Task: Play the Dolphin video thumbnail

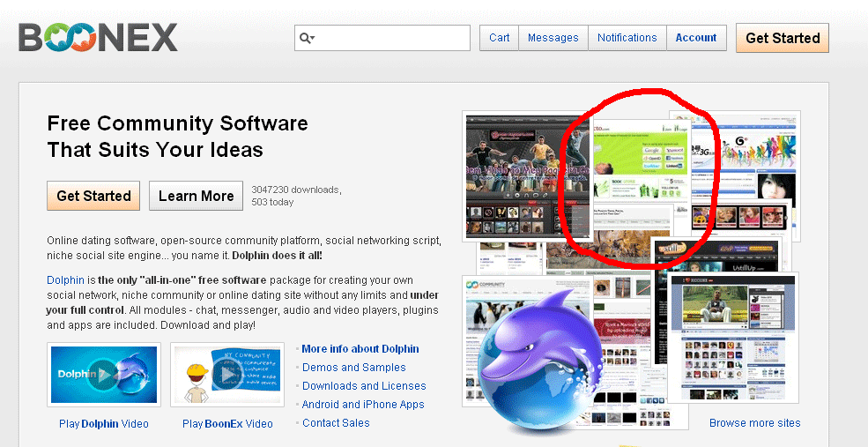Action: pos(104,374)
